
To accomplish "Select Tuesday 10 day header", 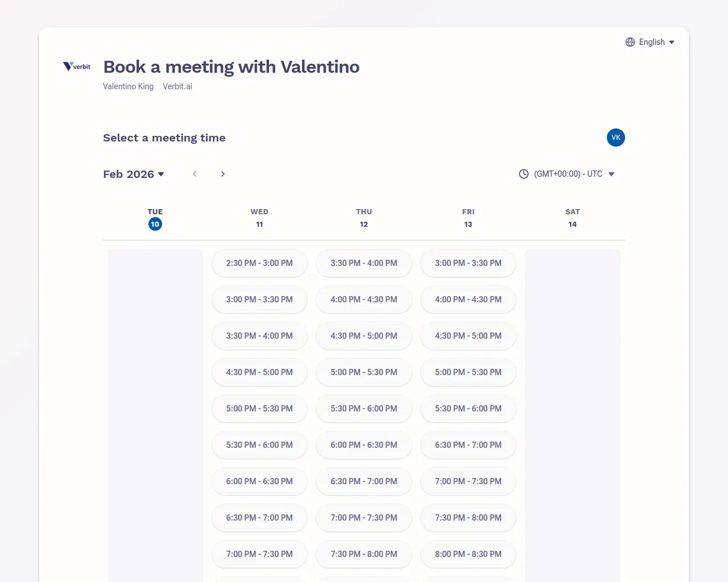I will pyautogui.click(x=155, y=219).
